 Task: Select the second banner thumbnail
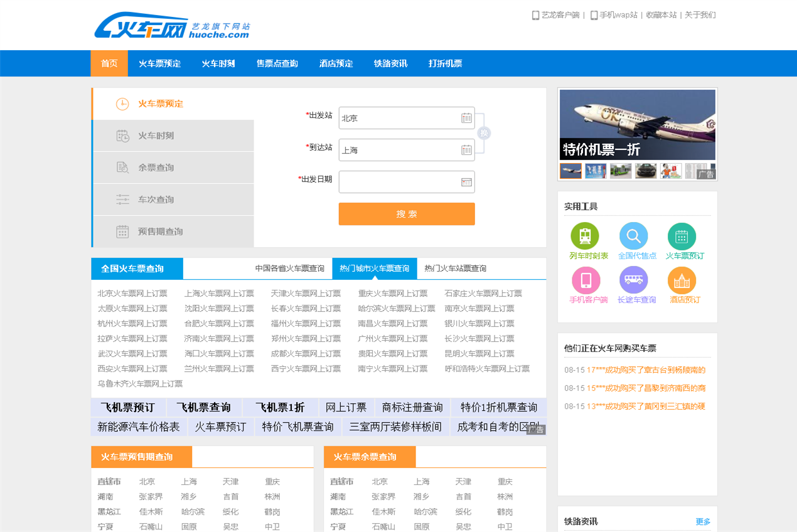tap(596, 171)
